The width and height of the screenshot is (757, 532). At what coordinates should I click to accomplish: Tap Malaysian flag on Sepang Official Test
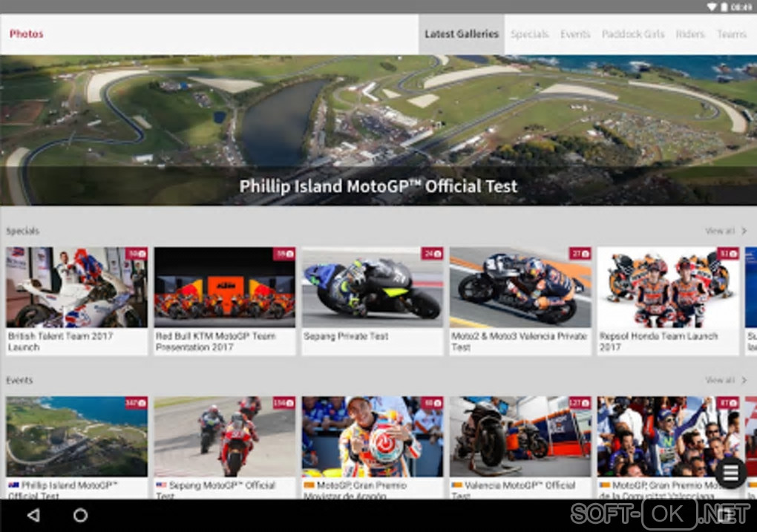click(x=161, y=485)
